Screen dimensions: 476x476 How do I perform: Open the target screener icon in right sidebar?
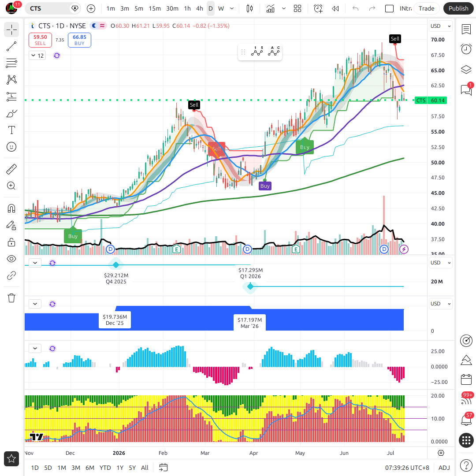point(466,341)
